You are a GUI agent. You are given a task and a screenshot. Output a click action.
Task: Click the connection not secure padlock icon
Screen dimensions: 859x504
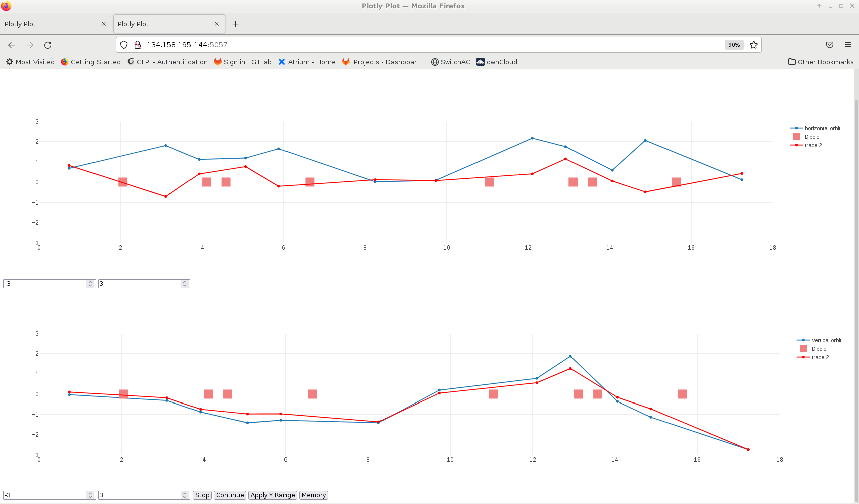137,45
